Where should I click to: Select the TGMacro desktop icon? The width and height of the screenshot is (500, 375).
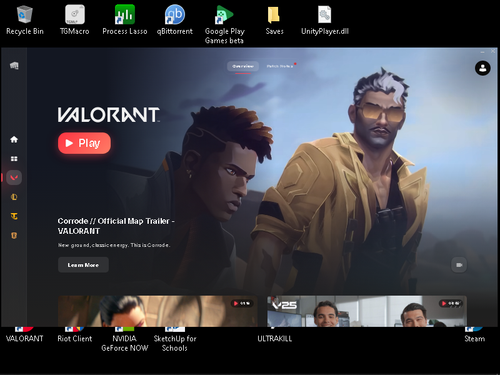click(75, 20)
